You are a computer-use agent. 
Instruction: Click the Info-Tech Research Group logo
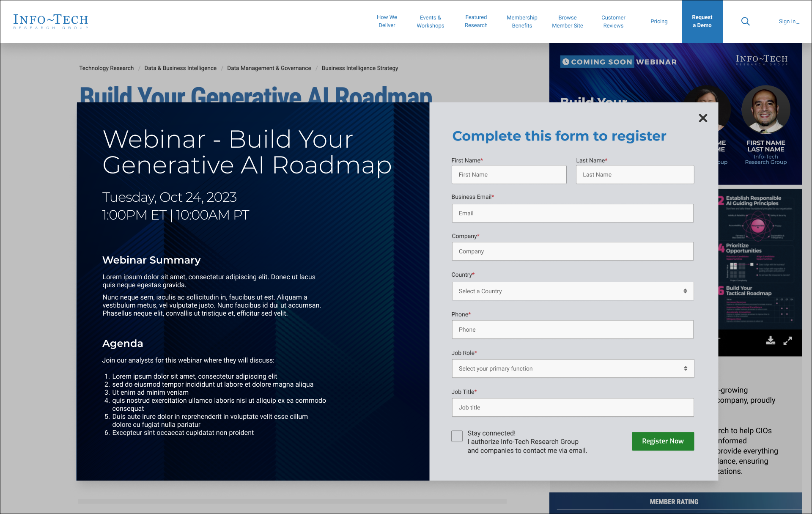(51, 22)
